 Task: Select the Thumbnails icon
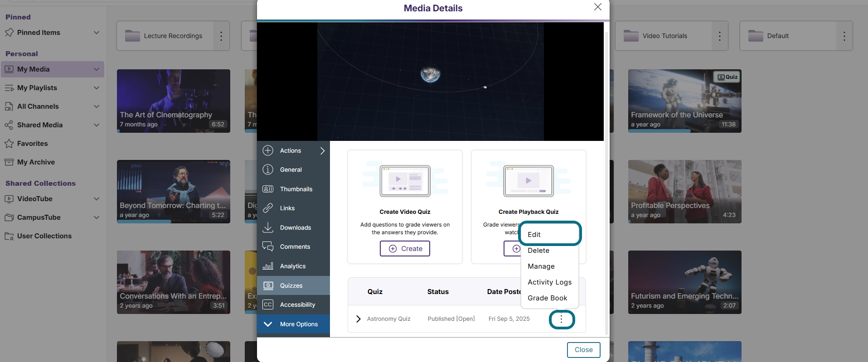click(268, 189)
